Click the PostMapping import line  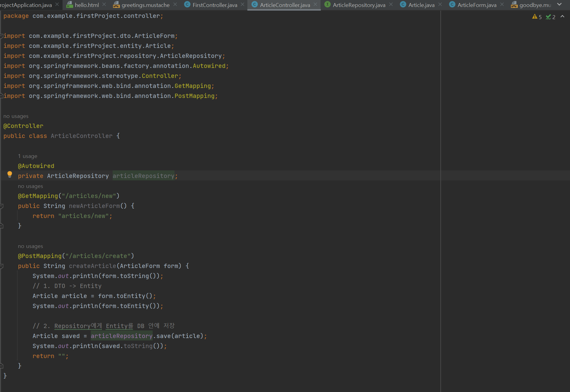[x=110, y=96]
